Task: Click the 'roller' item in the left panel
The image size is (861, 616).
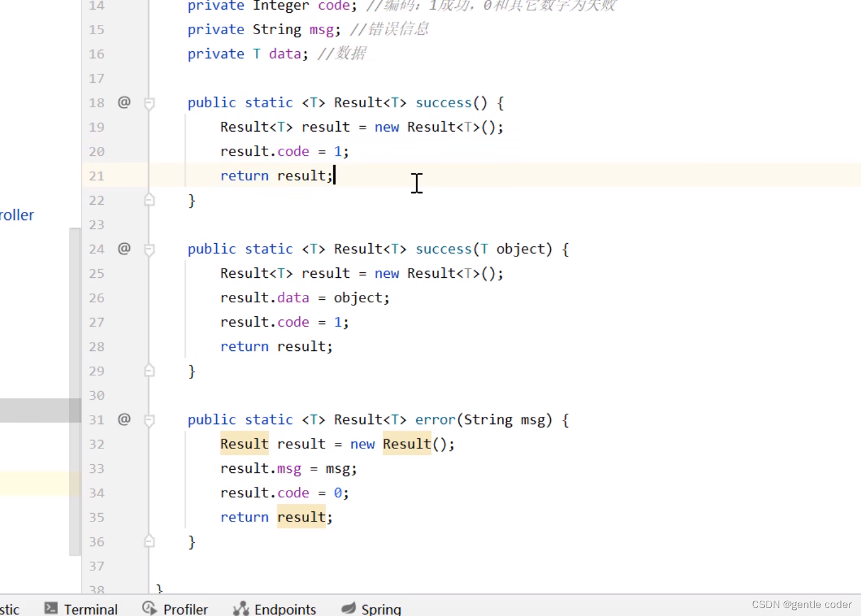Action: [17, 215]
